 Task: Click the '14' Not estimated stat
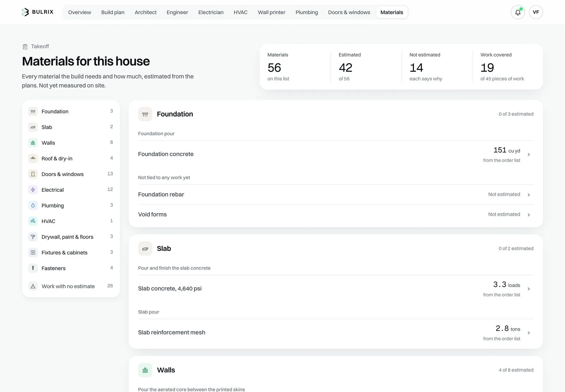(x=416, y=68)
